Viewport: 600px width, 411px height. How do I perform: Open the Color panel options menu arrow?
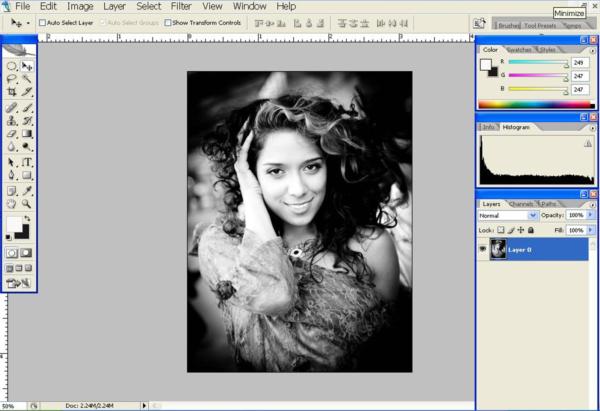pyautogui.click(x=593, y=51)
